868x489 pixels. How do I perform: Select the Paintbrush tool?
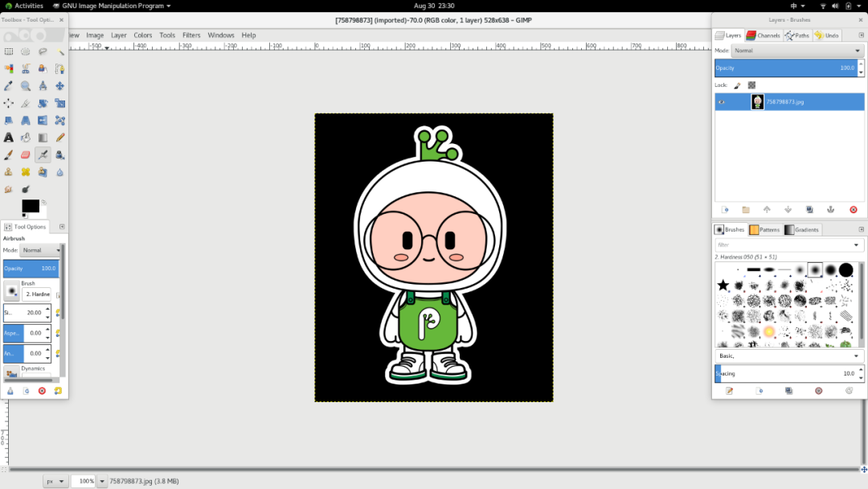pos(9,154)
